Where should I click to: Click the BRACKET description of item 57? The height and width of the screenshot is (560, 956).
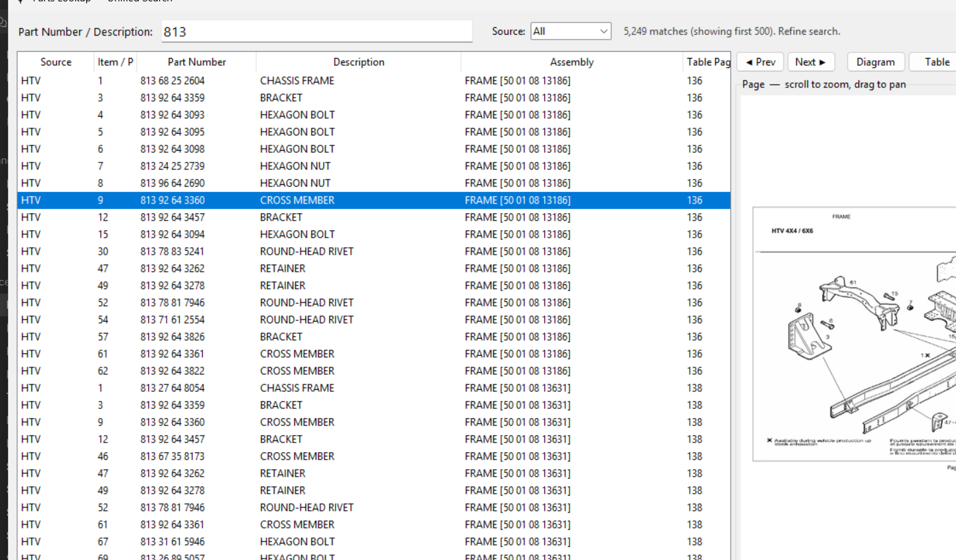(281, 337)
